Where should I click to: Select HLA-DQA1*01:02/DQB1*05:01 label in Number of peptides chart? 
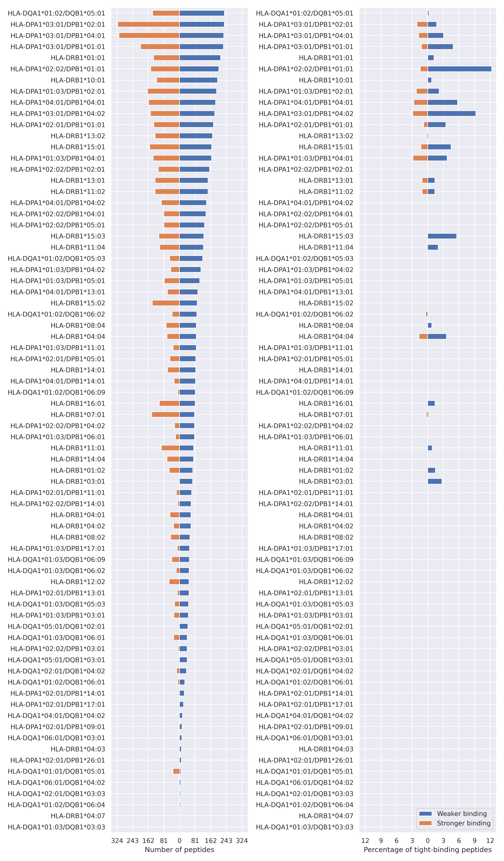coord(56,13)
